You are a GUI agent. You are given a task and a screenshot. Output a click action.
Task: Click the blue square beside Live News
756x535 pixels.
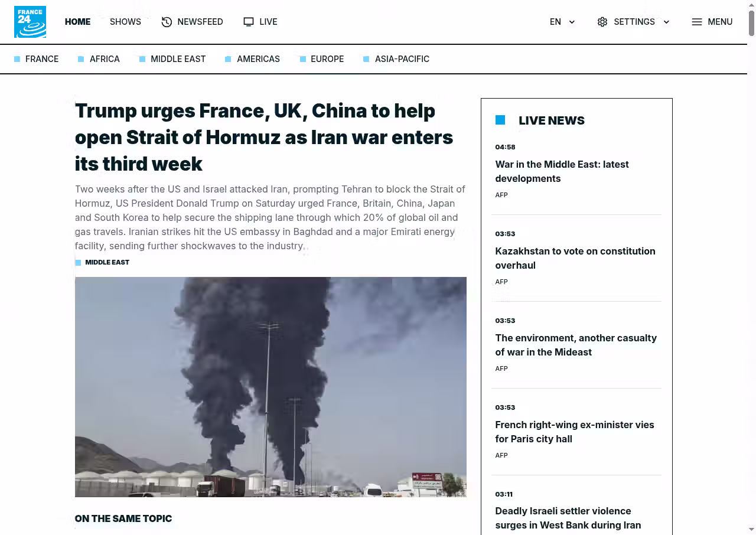(x=500, y=120)
